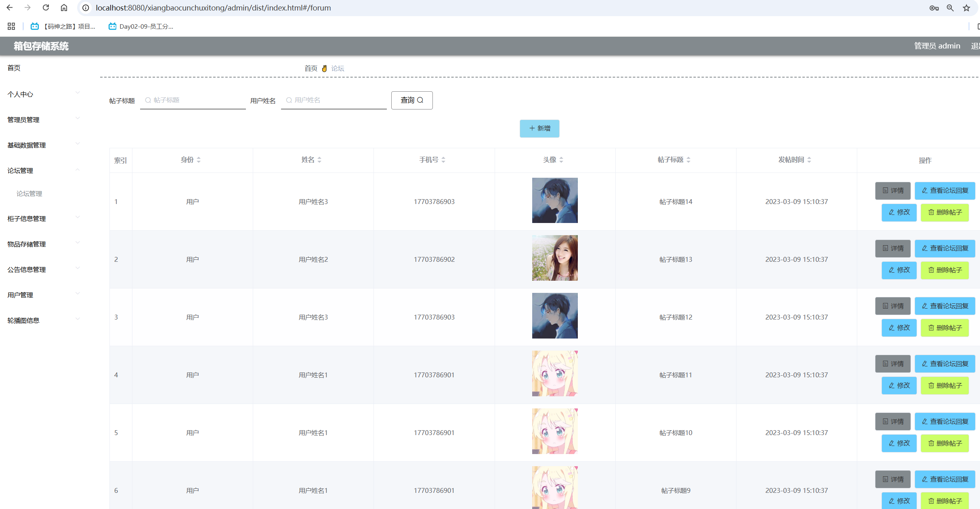The width and height of the screenshot is (980, 509).
Task: Collapse 论坛管理 menu
Action: click(x=44, y=170)
